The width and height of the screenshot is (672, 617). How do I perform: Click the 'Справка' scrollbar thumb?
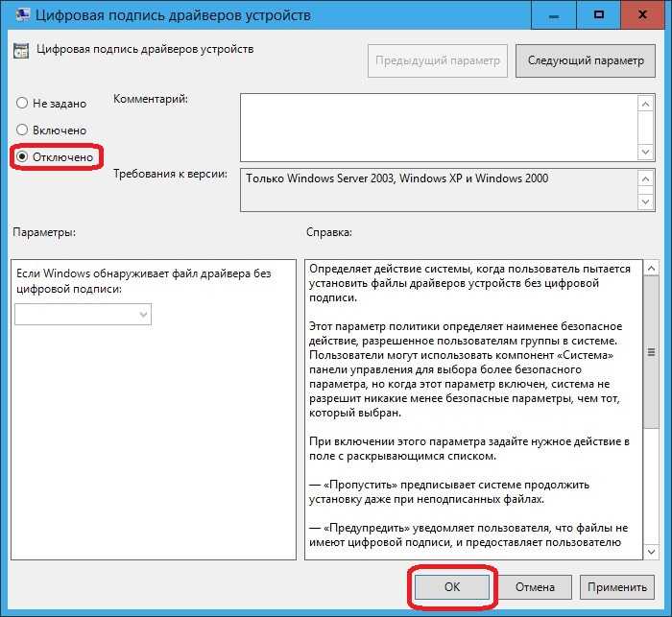652,352
